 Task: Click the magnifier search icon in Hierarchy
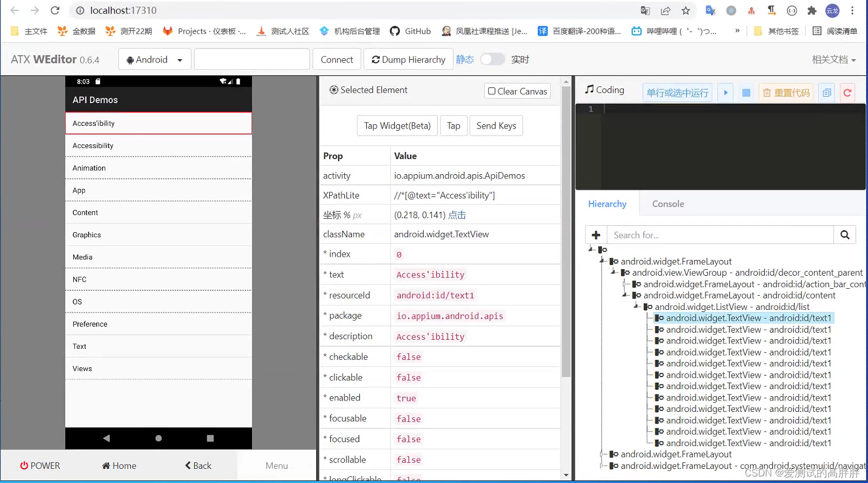[x=845, y=235]
